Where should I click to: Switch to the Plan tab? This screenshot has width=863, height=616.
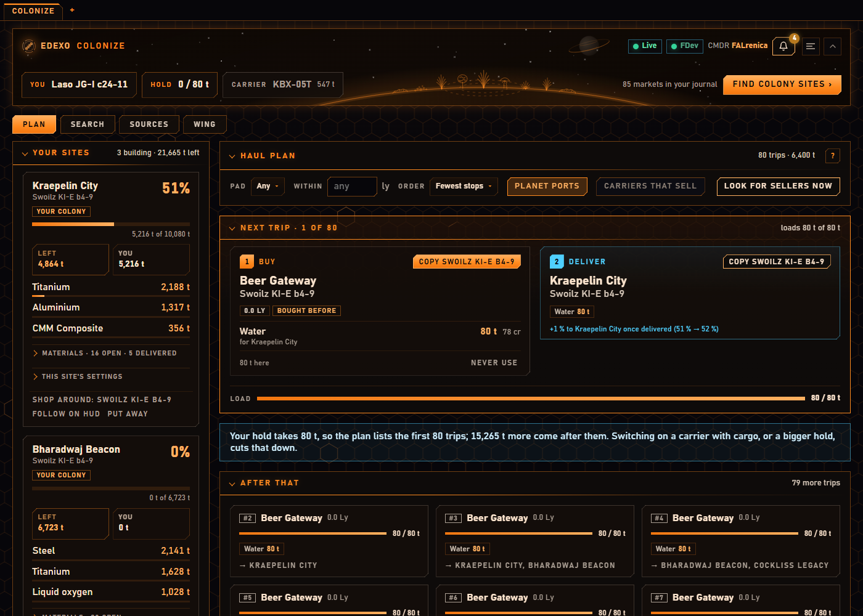(x=35, y=124)
